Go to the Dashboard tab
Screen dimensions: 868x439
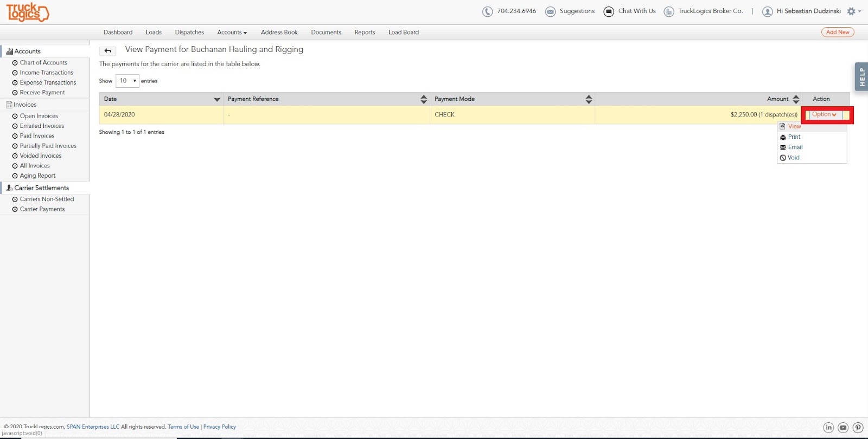pos(118,33)
